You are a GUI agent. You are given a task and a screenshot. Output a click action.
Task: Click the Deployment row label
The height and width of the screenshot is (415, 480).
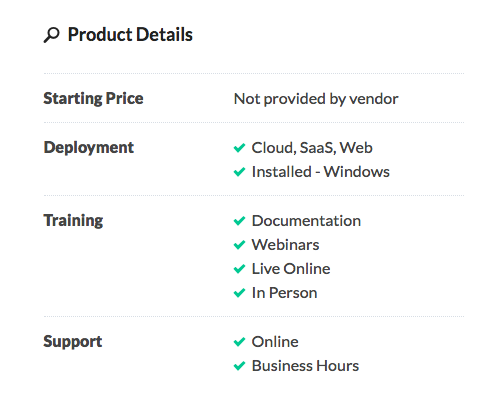point(89,148)
